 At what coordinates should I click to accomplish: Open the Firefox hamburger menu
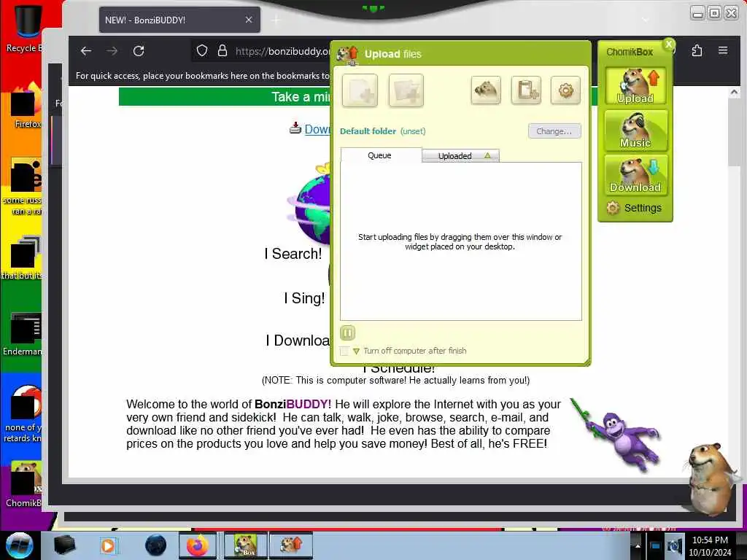tap(723, 50)
